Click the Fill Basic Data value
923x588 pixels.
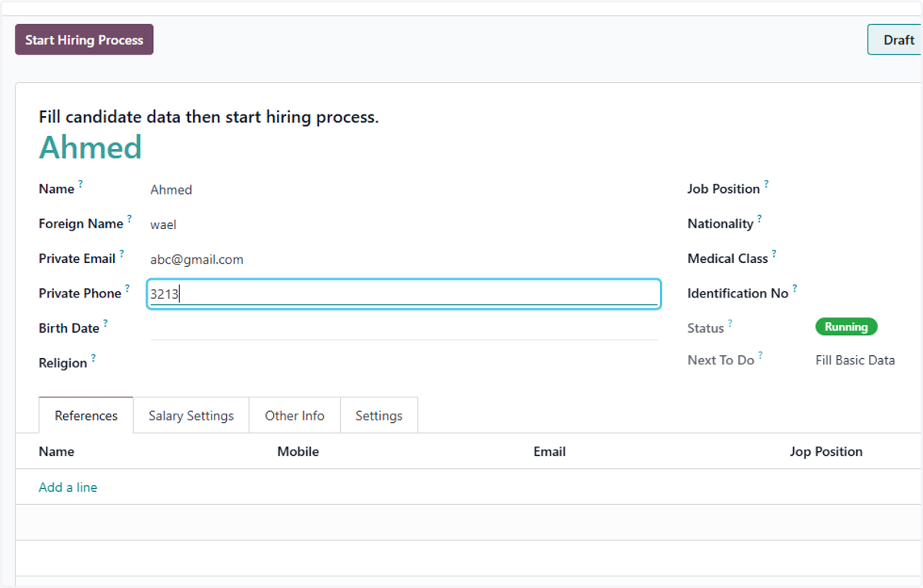pyautogui.click(x=855, y=360)
